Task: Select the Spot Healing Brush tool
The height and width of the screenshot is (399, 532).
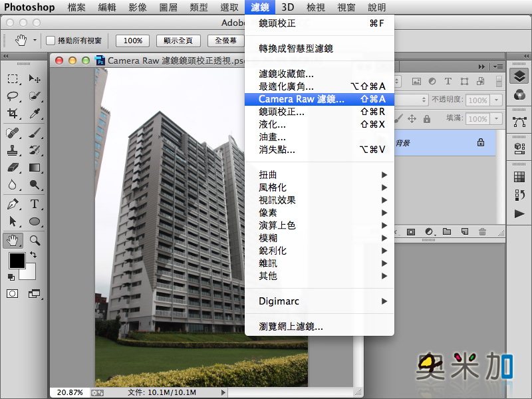Action: tap(13, 132)
